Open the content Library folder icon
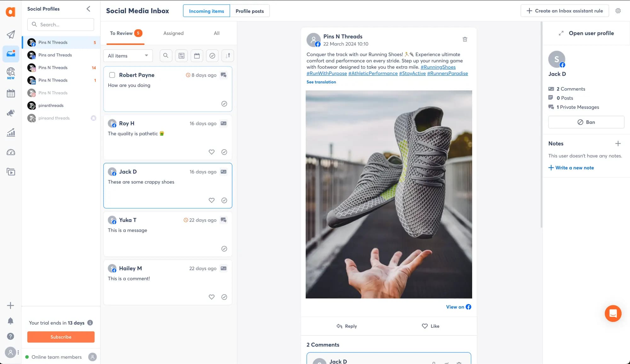630x364 pixels. click(x=11, y=172)
